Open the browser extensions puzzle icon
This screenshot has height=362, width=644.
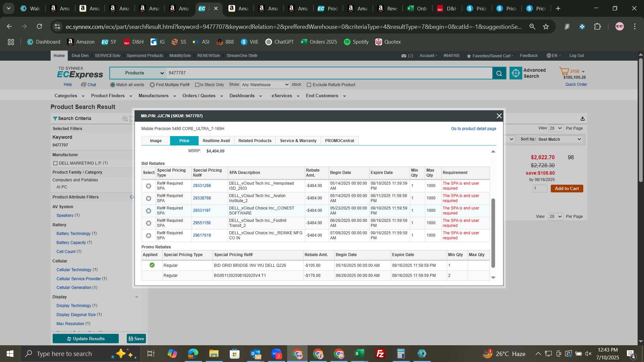(597, 26)
